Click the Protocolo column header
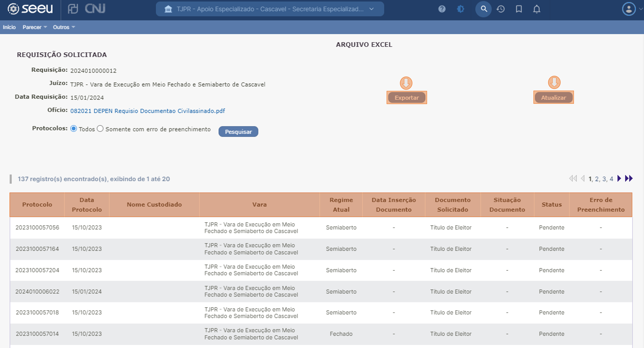The width and height of the screenshot is (644, 348). pos(37,204)
